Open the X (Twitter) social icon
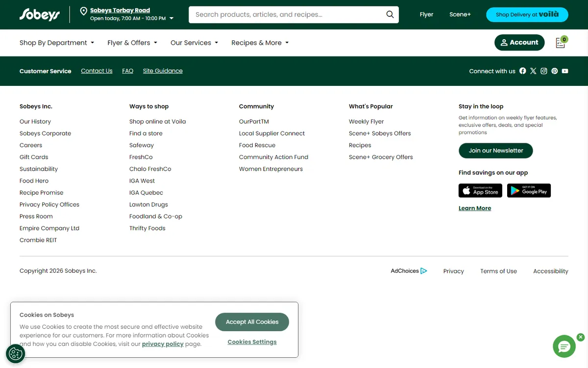588x368 pixels. click(x=533, y=71)
